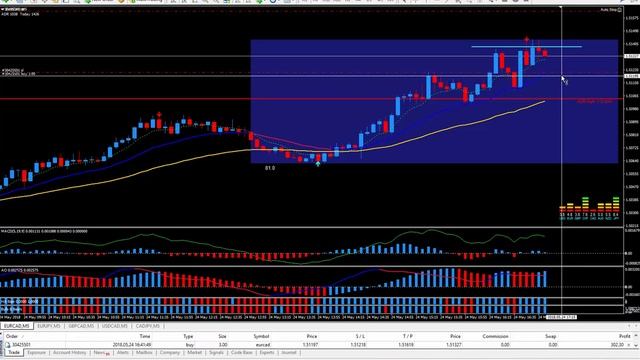Click the current price 1.31327 cell
Screen dimensions: 640x360
453,345
